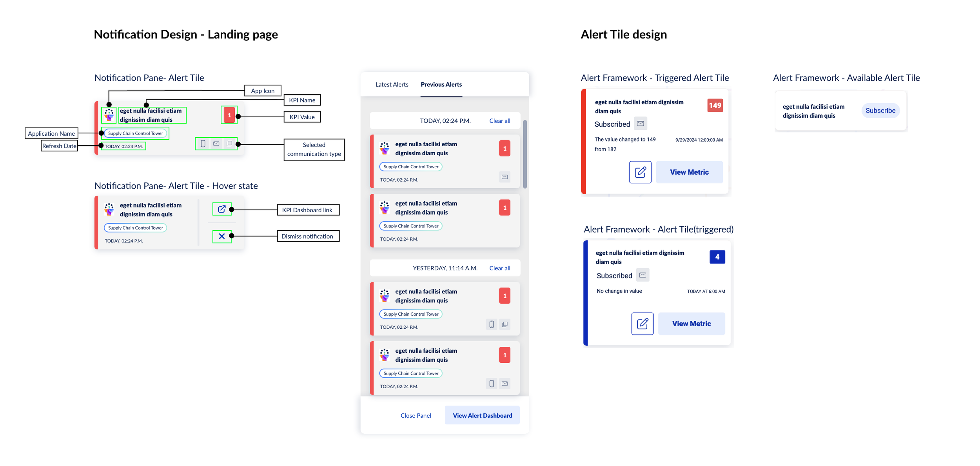
Task: Click the edit pencil icon on the Triggered Alert Tile
Action: [640, 172]
